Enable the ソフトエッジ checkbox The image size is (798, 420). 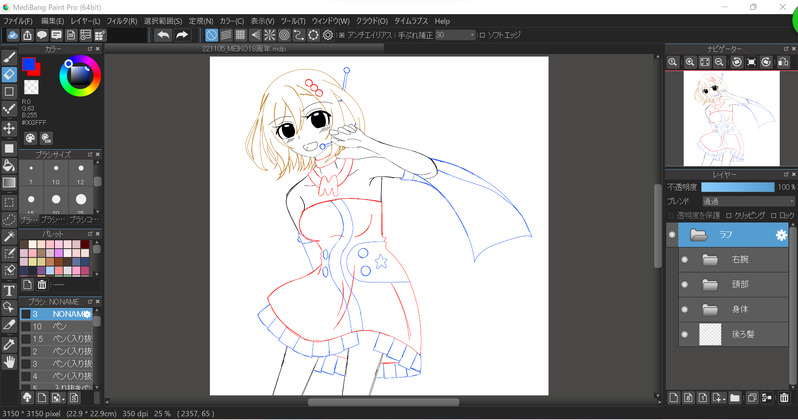[482, 35]
